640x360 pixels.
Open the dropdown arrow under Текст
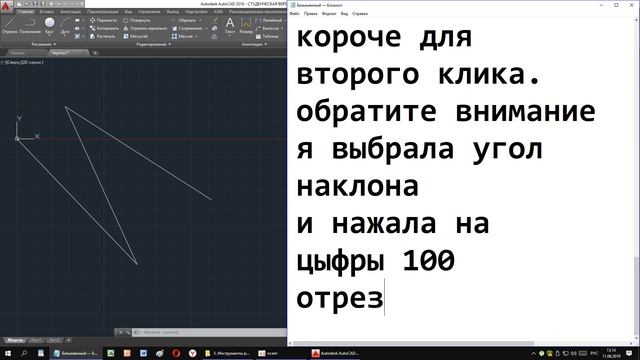[230, 36]
